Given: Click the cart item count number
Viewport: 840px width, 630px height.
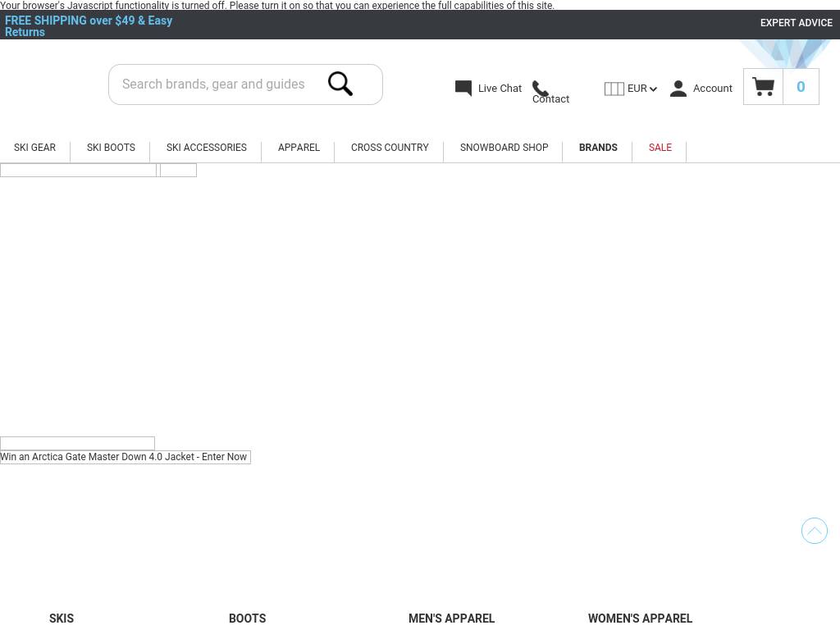Looking at the screenshot, I should 801,87.
